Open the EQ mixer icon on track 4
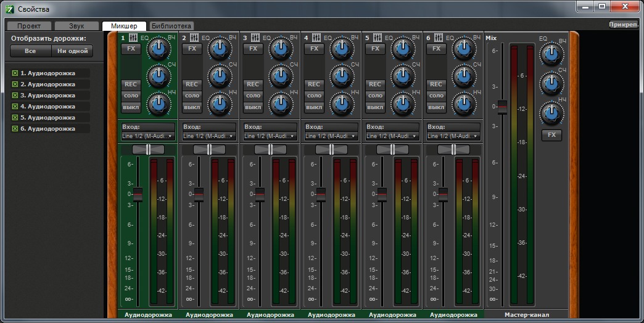644x323 pixels. point(316,38)
